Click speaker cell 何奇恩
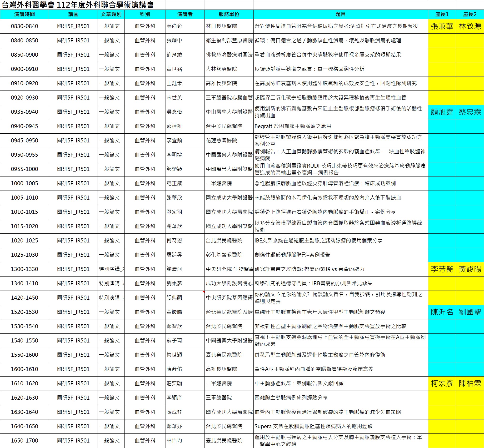Screen dimensions: 484x448 [185, 241]
